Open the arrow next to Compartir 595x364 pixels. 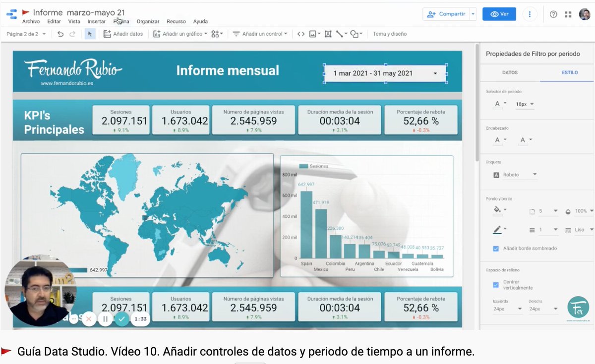tap(473, 14)
